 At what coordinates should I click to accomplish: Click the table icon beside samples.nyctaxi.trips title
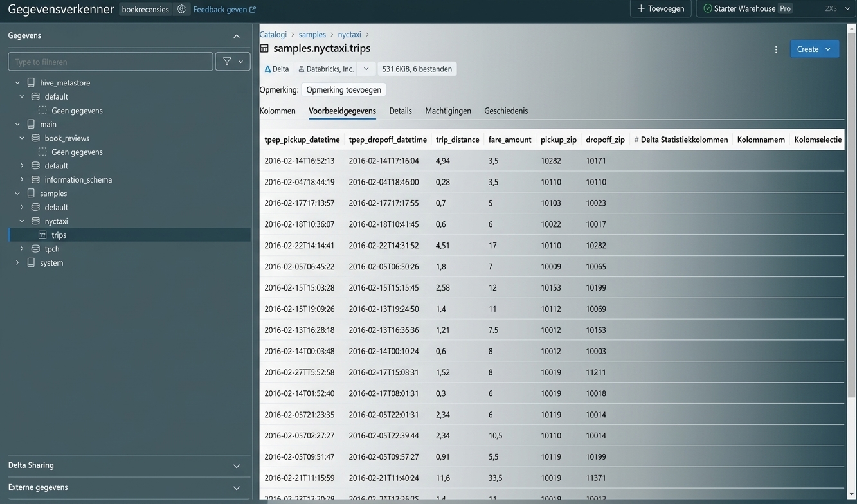pos(264,48)
